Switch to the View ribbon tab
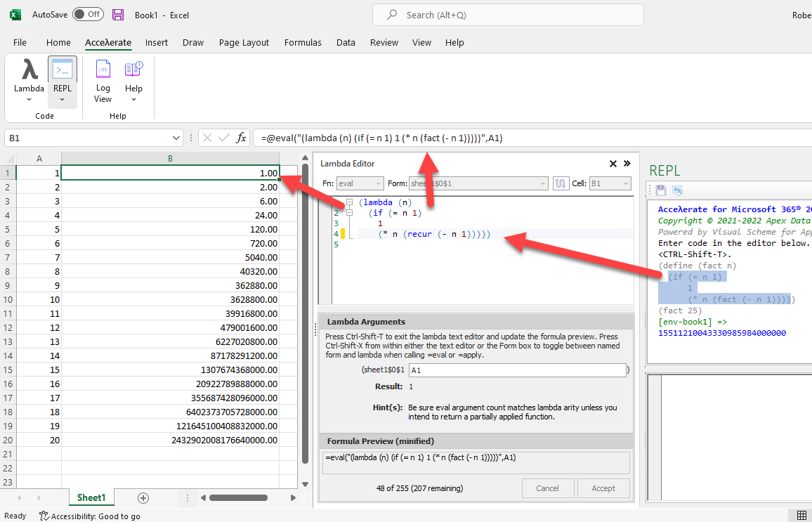Screen dimensions: 812x522 [x=421, y=42]
